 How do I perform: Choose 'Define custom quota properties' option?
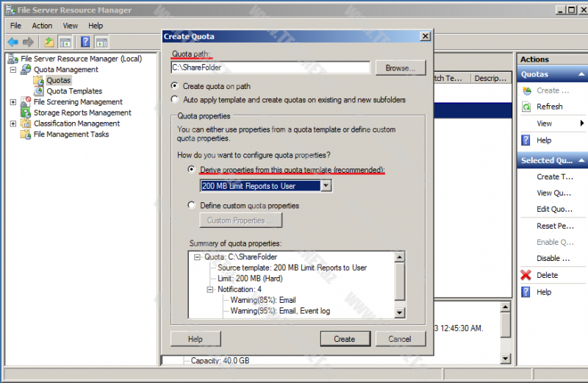(192, 206)
